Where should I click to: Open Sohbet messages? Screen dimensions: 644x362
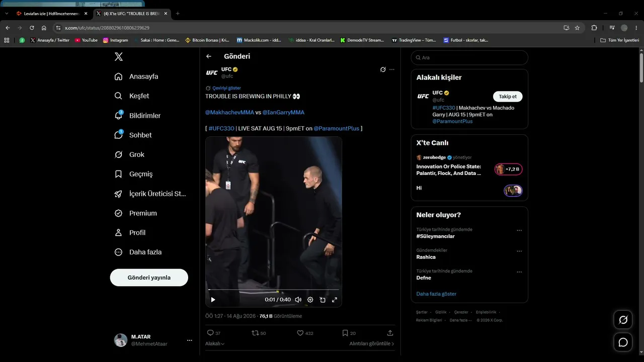(x=133, y=135)
